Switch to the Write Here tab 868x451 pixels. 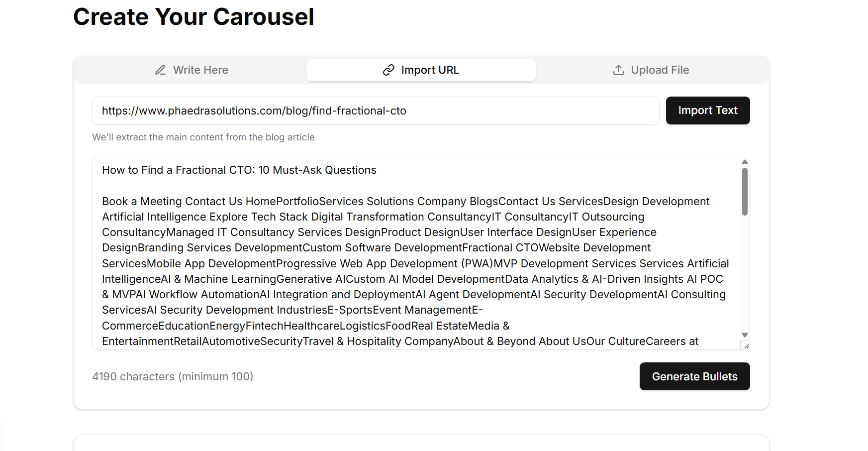192,70
